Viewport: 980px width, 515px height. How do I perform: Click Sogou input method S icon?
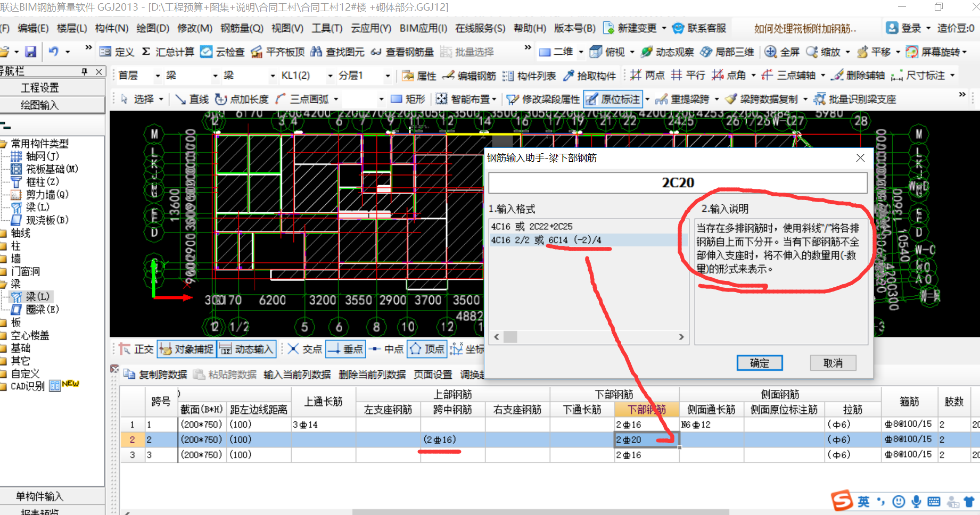click(842, 501)
